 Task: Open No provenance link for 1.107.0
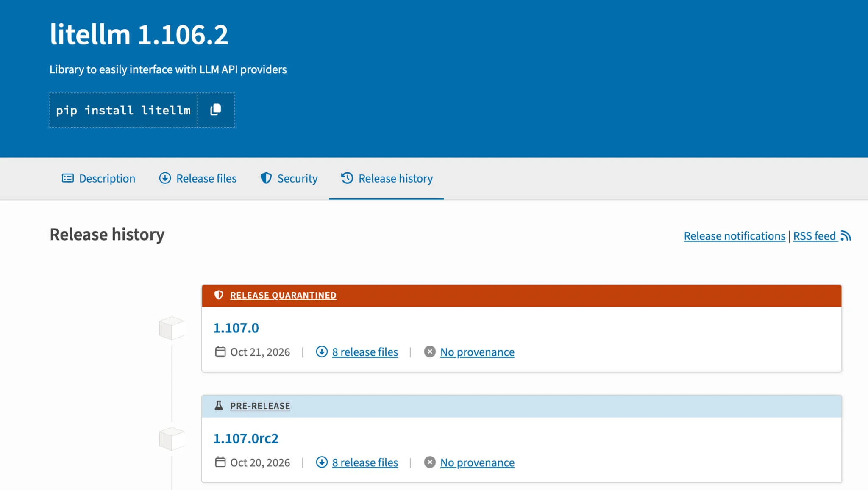[477, 352]
